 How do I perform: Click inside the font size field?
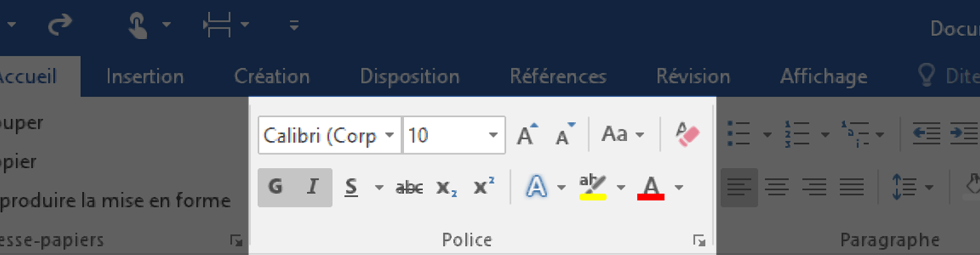pyautogui.click(x=443, y=135)
